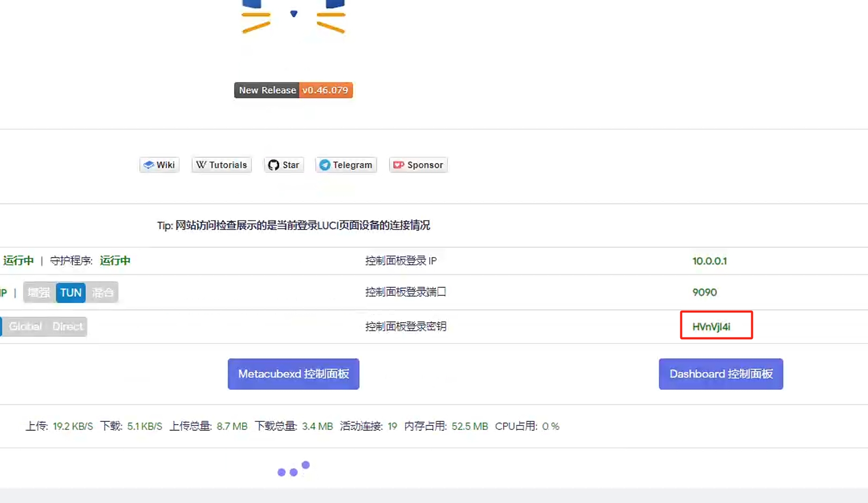Select 增强 mode

tap(39, 292)
